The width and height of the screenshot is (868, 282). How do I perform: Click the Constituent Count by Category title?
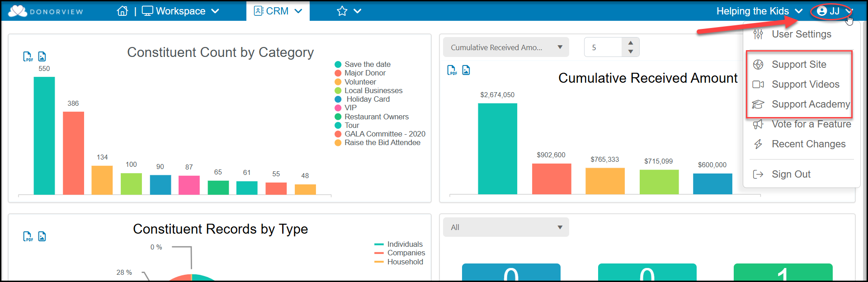point(220,52)
